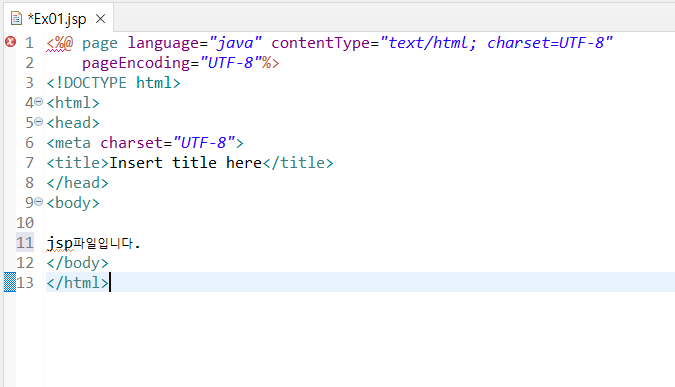Viewport: 675px width, 387px height.
Task: Collapse the body tag fold on line 9
Action: click(x=38, y=202)
